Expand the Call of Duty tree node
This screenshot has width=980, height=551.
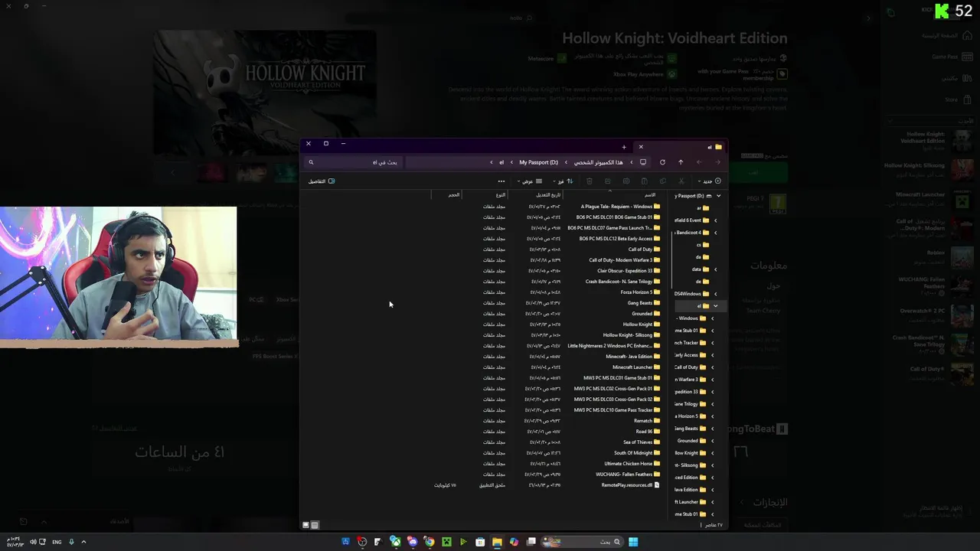coord(713,367)
